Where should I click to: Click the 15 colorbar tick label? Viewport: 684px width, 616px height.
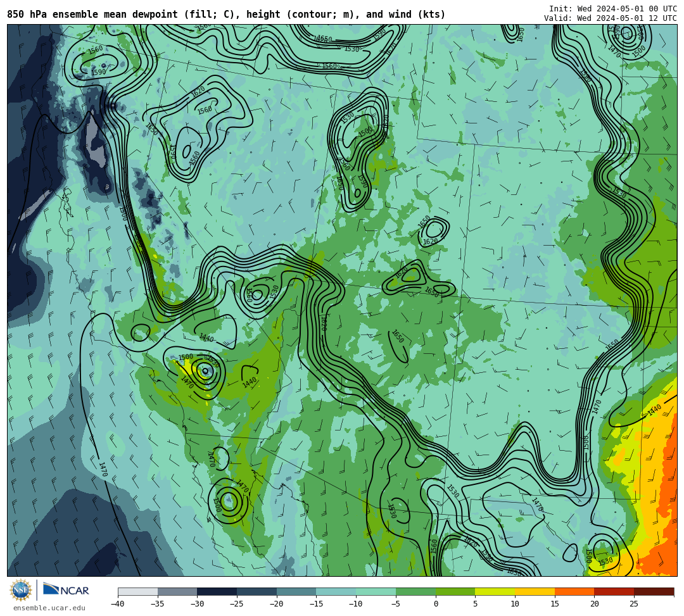tap(555, 604)
